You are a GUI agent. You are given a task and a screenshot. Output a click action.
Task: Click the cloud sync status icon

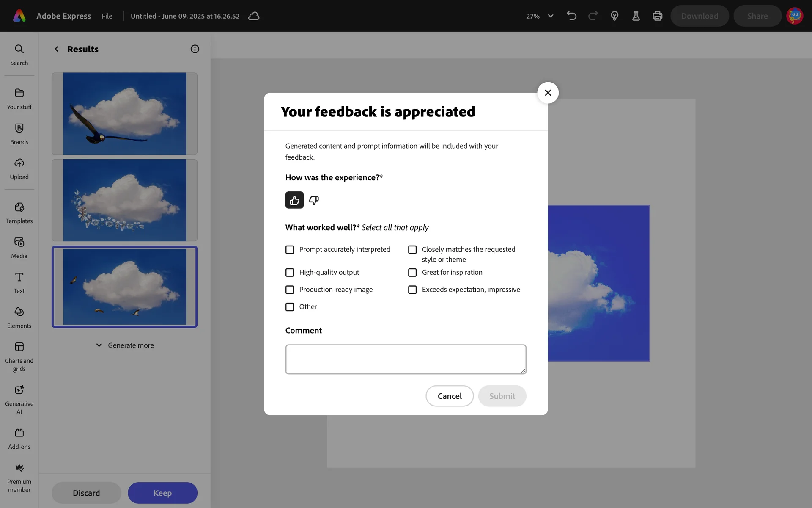[254, 16]
